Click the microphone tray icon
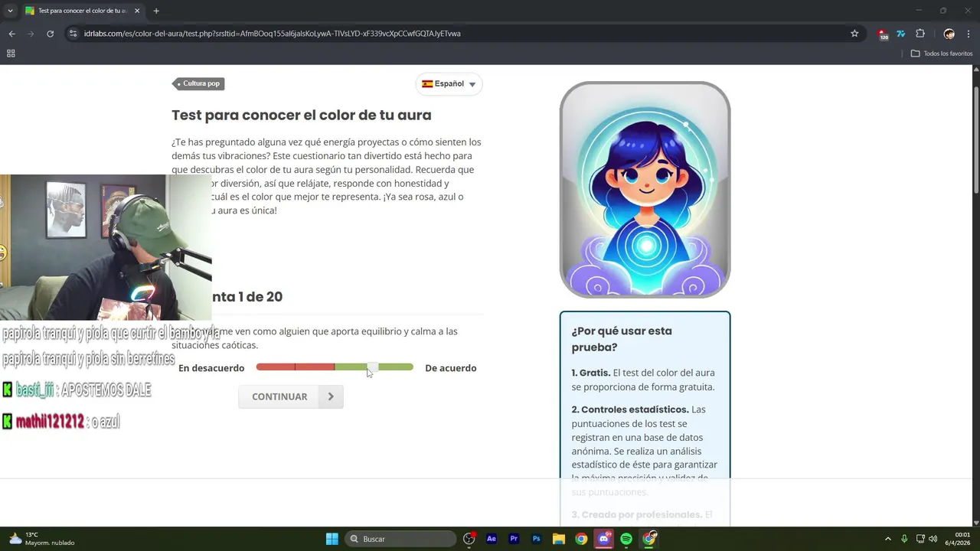 click(904, 539)
